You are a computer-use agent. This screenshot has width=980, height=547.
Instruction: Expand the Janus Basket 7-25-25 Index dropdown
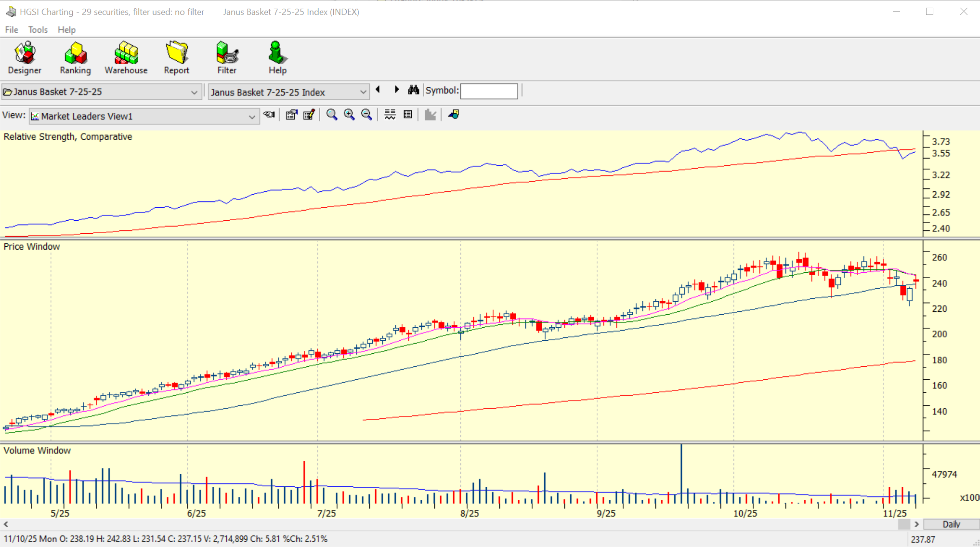click(363, 92)
